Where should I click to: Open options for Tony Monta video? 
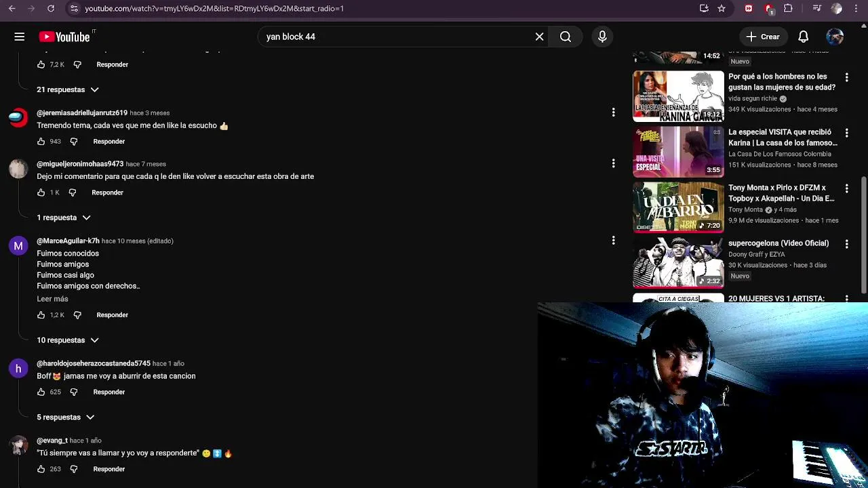pyautogui.click(x=846, y=189)
